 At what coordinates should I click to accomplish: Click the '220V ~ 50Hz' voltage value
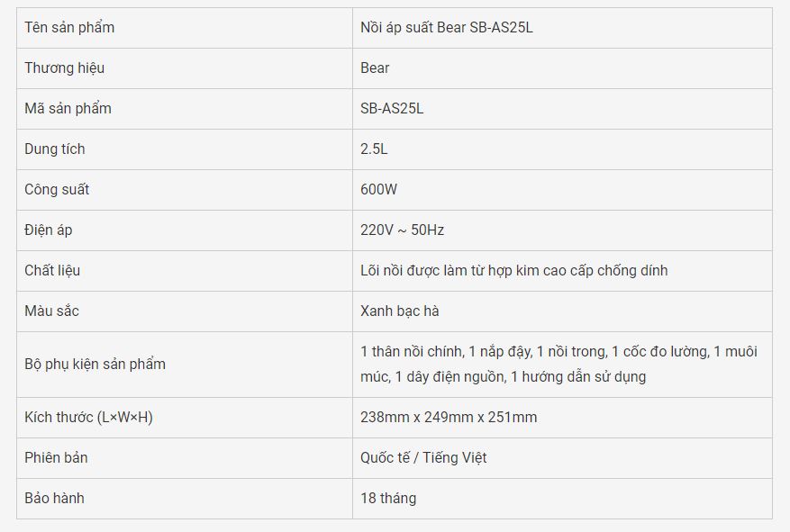(x=402, y=230)
